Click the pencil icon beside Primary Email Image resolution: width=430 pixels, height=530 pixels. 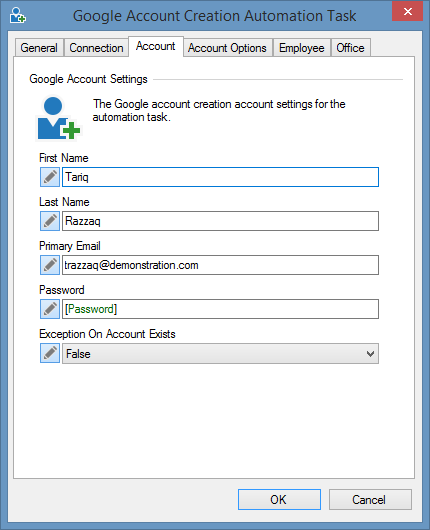point(50,265)
